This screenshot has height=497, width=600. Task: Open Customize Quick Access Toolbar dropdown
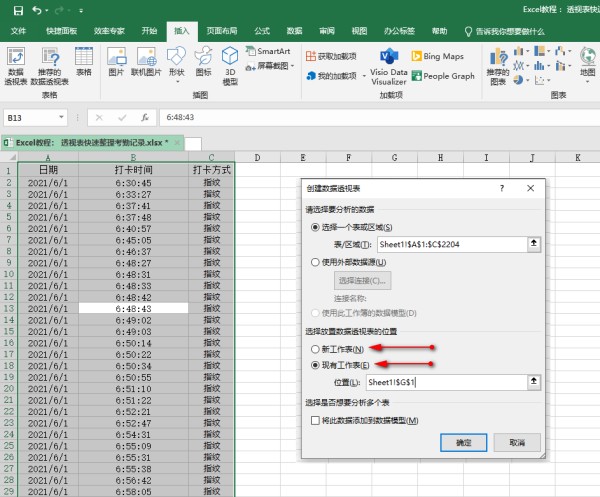click(81, 11)
